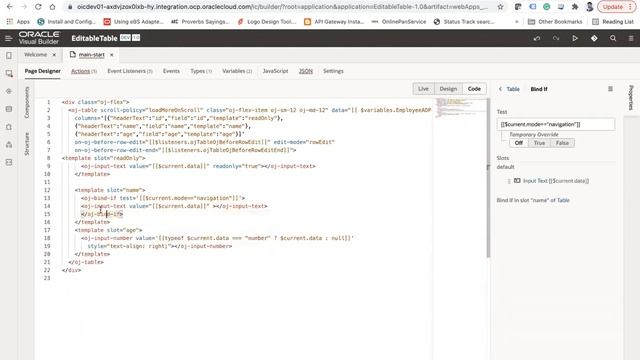Click the code minimap preview

(x=459, y=107)
